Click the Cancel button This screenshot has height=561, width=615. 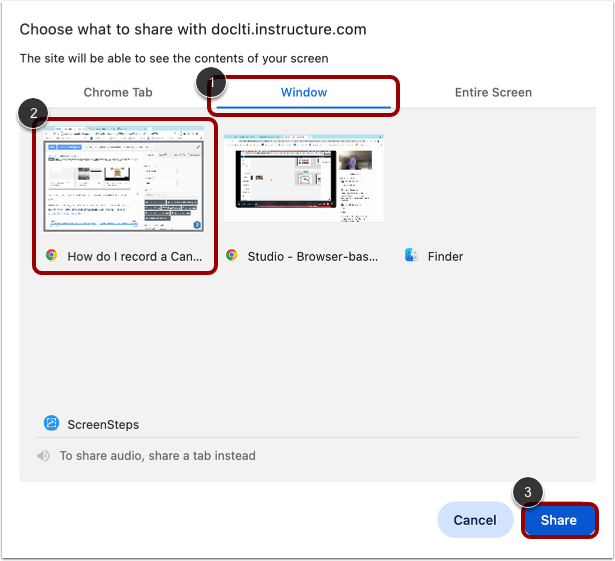coord(475,520)
